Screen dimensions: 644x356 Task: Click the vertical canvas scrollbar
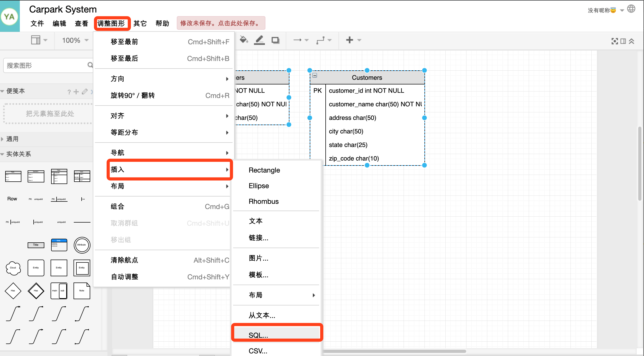pyautogui.click(x=640, y=164)
